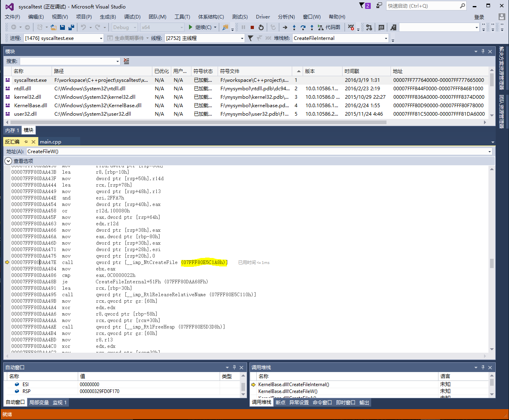
Task: Open the Modules search box dropdown
Action: point(118,61)
